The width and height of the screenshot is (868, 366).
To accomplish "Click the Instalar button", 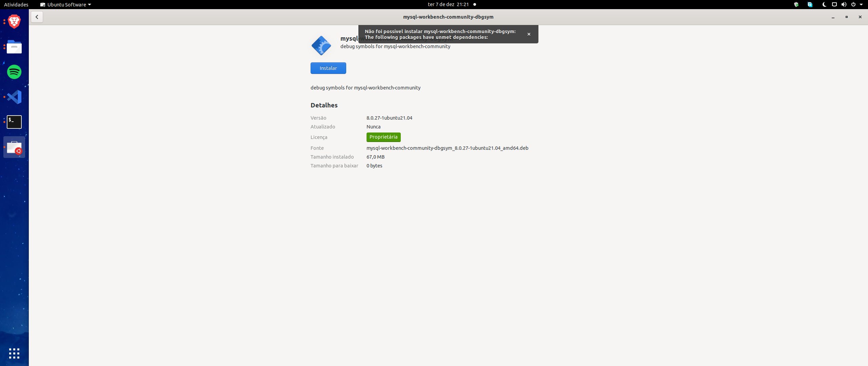I will [328, 68].
